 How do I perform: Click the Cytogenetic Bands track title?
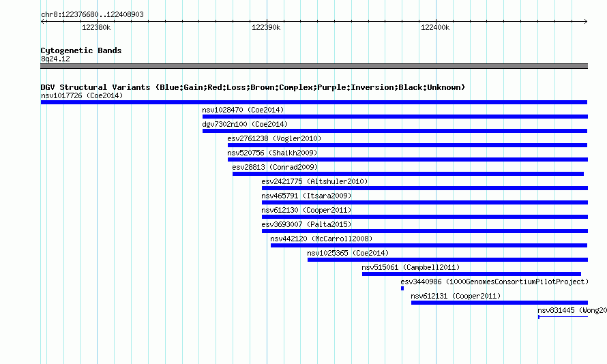tap(81, 50)
